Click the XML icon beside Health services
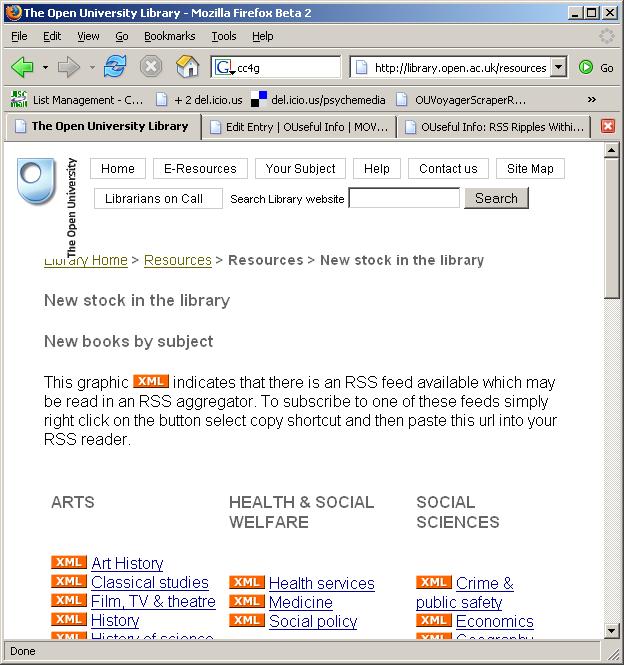The image size is (624, 665). pyautogui.click(x=247, y=582)
